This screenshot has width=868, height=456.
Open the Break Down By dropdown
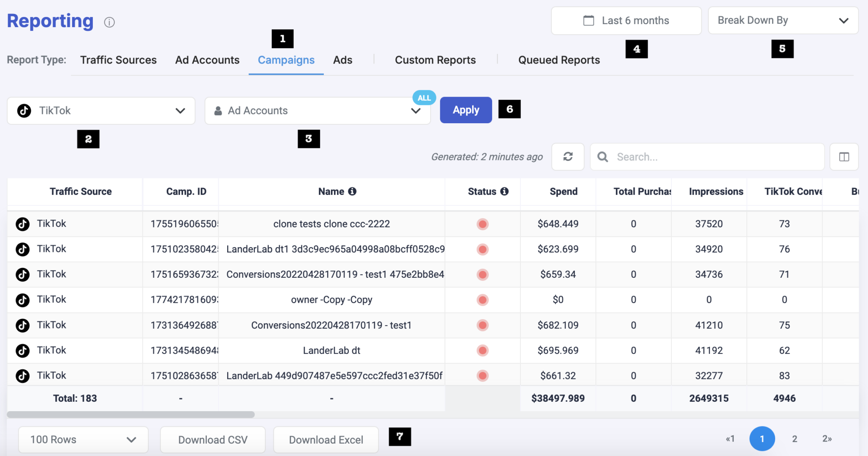pos(782,20)
